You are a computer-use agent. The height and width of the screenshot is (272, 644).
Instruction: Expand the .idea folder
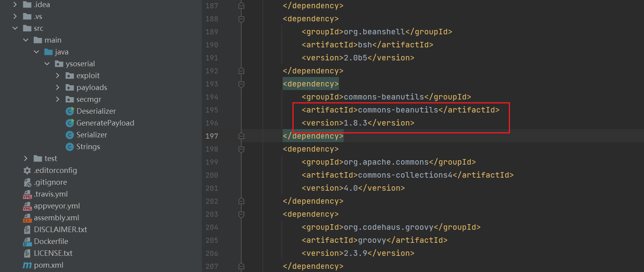[x=15, y=5]
